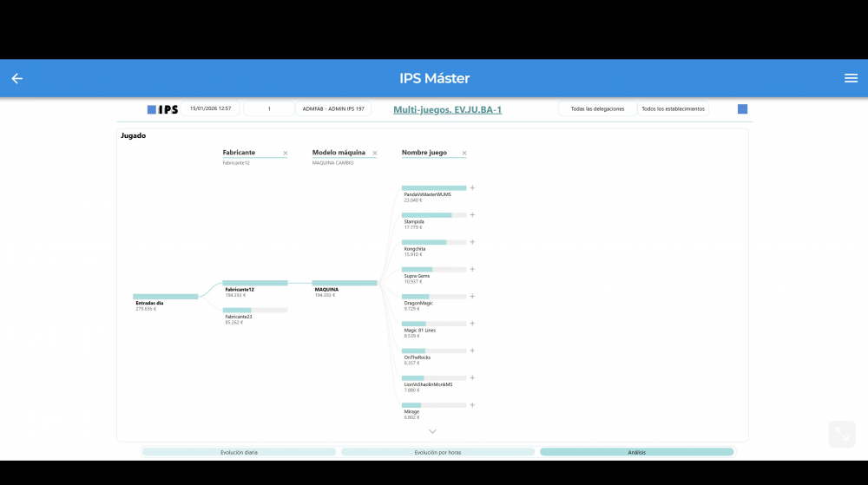
Task: Open the Multi-juegos. EV.JU.BA-1 link
Action: pyautogui.click(x=447, y=109)
